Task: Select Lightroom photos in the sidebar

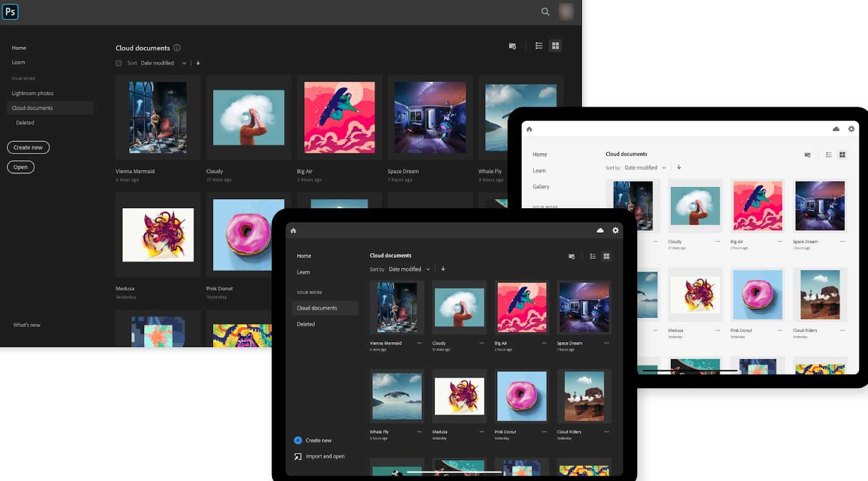Action: click(x=33, y=93)
